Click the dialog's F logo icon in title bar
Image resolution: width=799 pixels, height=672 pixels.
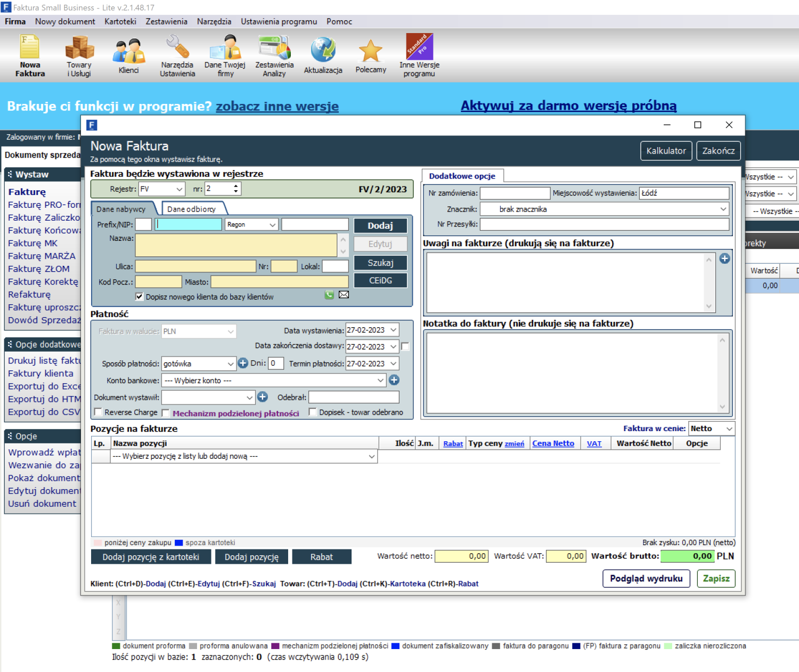[x=92, y=125]
